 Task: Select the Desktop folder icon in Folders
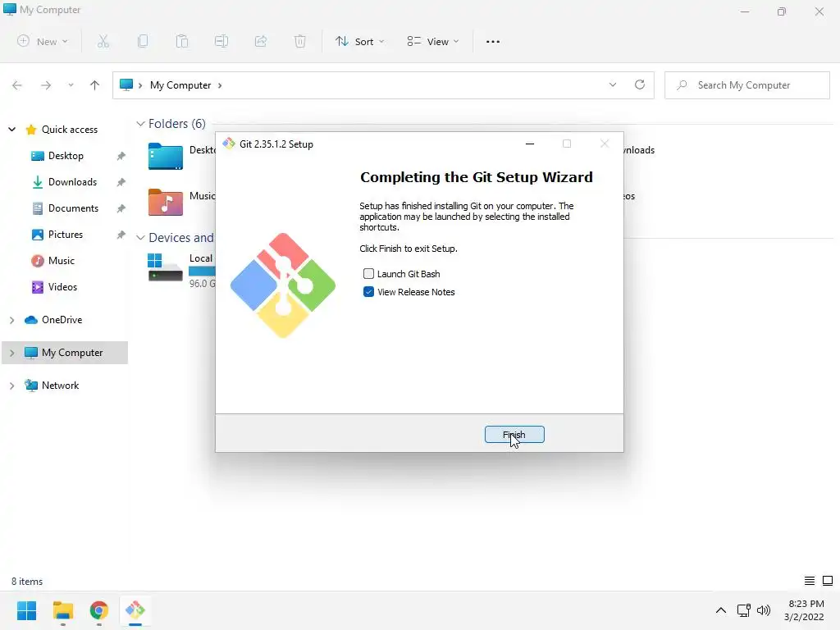coord(166,156)
